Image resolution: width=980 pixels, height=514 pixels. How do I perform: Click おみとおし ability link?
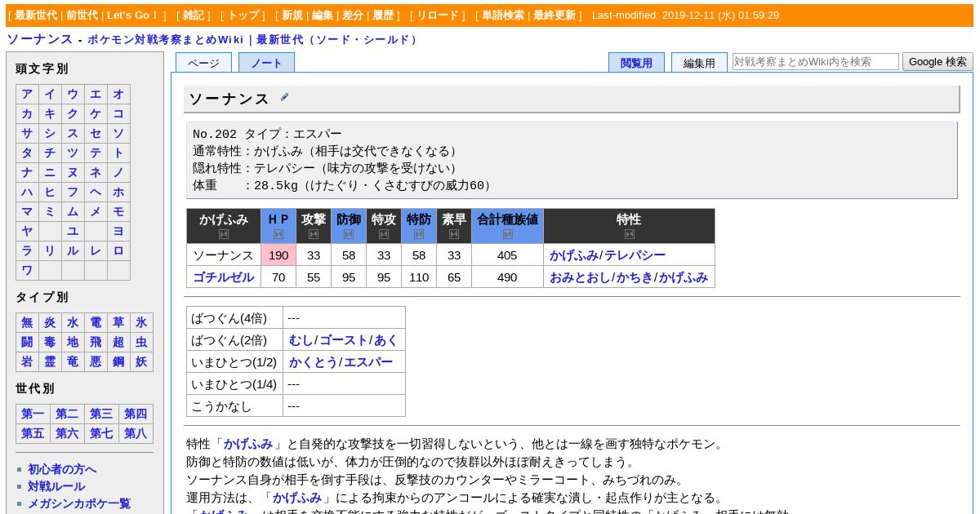click(580, 277)
